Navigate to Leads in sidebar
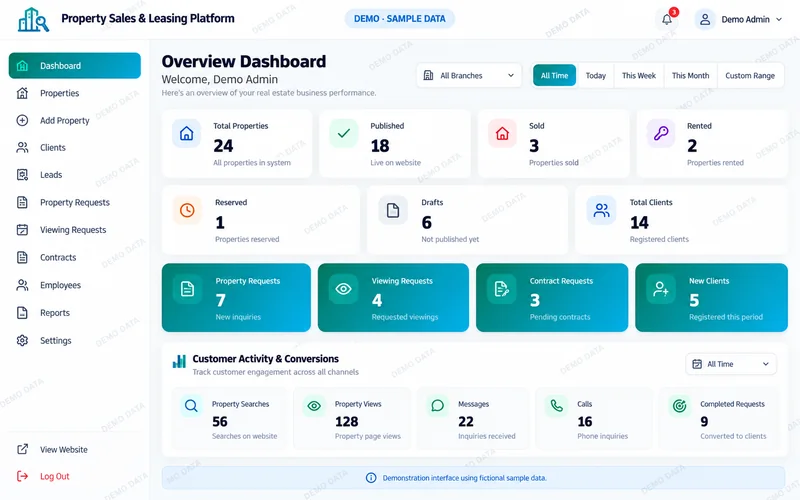 (x=74, y=175)
